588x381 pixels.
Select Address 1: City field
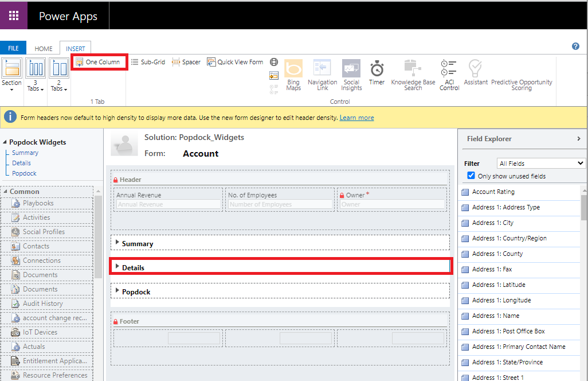pyautogui.click(x=520, y=223)
